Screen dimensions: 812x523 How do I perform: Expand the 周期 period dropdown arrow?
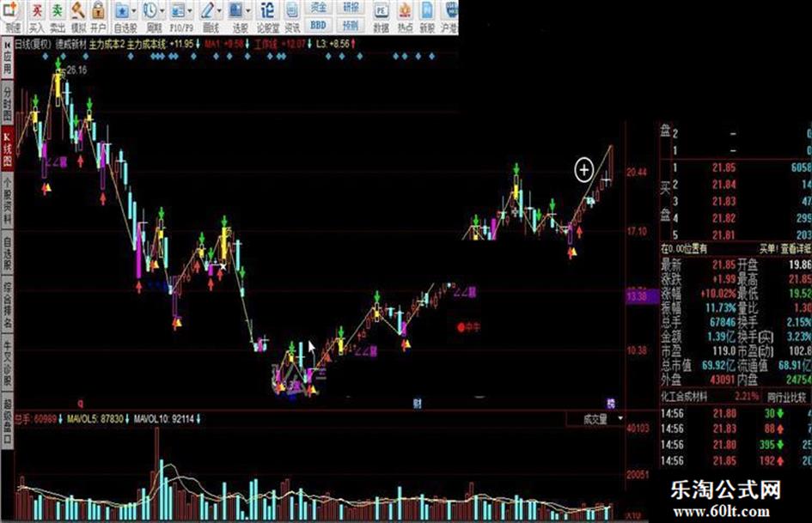162,11
